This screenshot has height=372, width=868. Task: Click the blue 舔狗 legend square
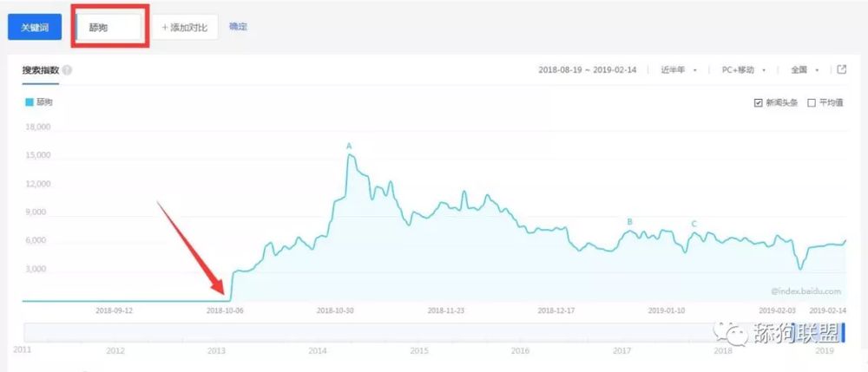point(29,102)
